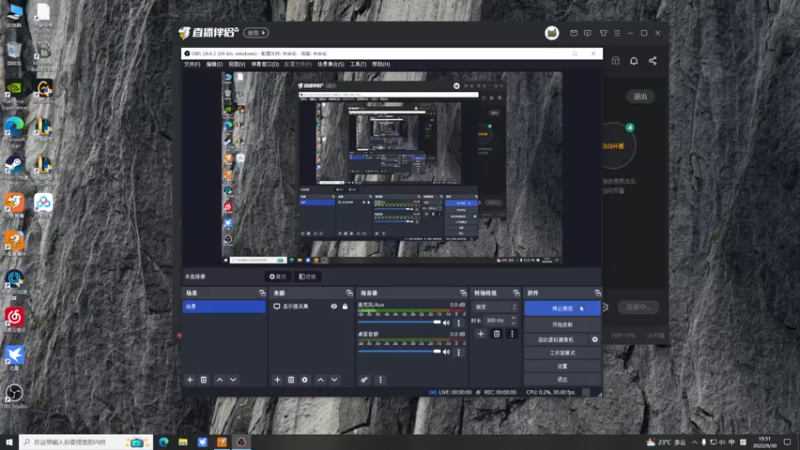Open the transition type dropdown
Image resolution: width=800 pixels, height=450 pixels.
pos(495,307)
